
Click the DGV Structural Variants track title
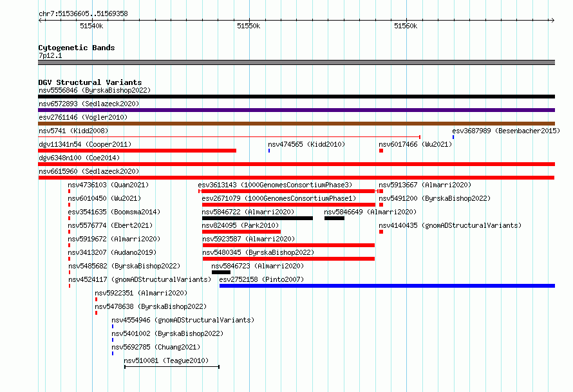coord(90,82)
